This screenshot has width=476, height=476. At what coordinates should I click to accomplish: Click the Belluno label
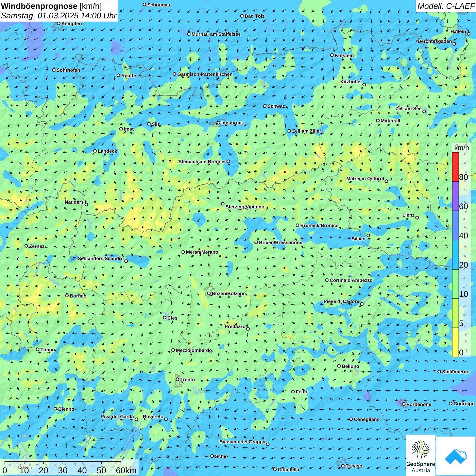click(x=351, y=366)
